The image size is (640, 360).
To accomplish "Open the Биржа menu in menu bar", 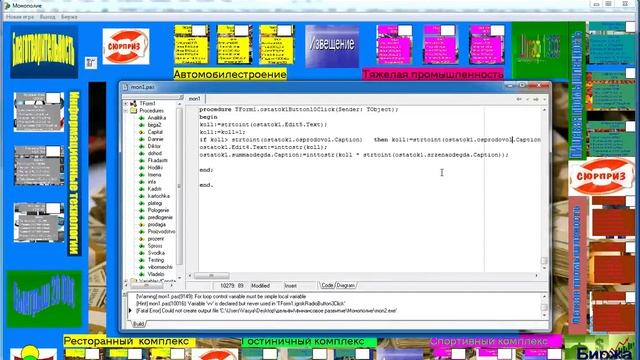I will pyautogui.click(x=69, y=17).
